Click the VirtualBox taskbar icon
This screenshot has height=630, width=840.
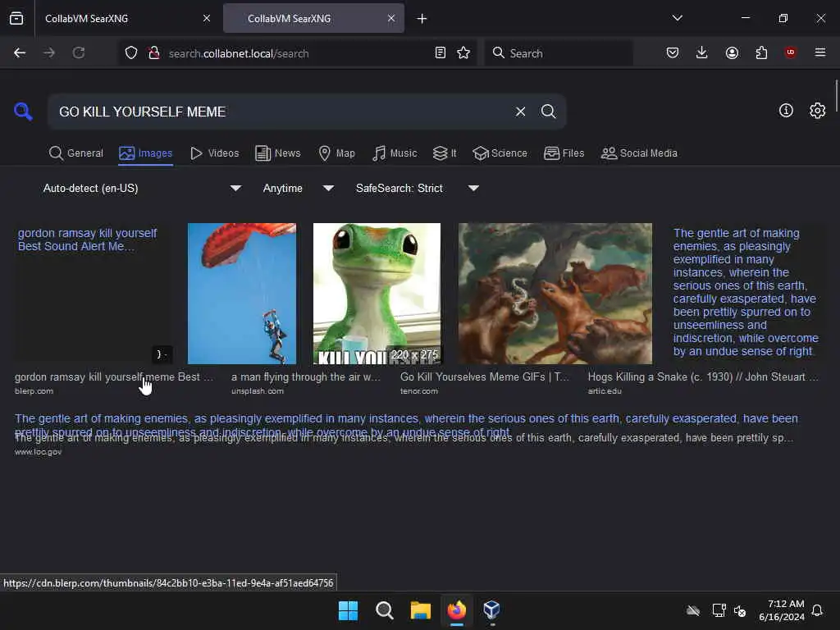492,610
